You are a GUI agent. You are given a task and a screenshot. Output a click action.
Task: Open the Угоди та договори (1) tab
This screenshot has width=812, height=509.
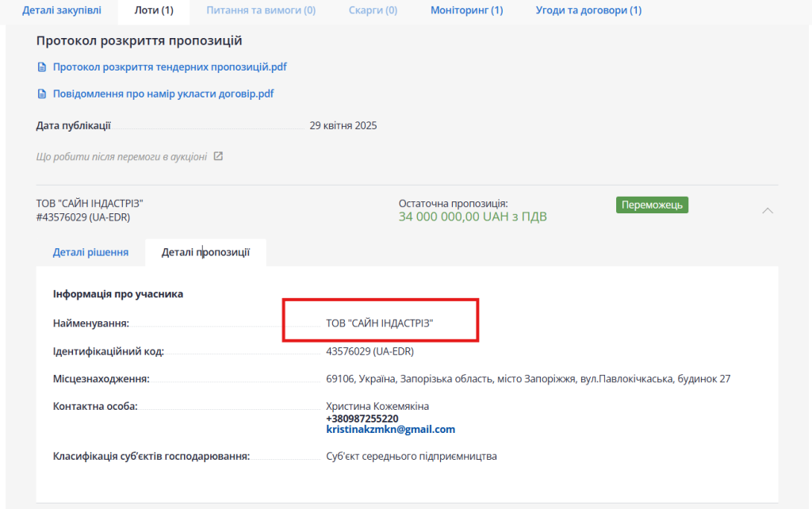[588, 10]
